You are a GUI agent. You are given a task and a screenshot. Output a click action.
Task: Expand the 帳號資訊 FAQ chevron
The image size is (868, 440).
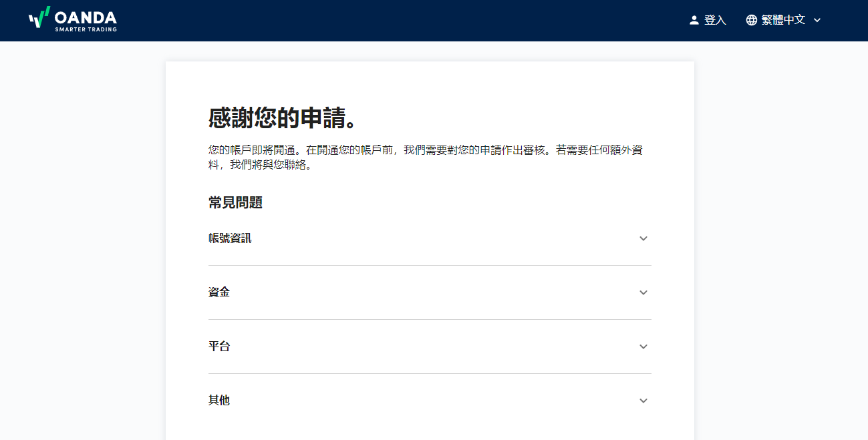pyautogui.click(x=643, y=238)
